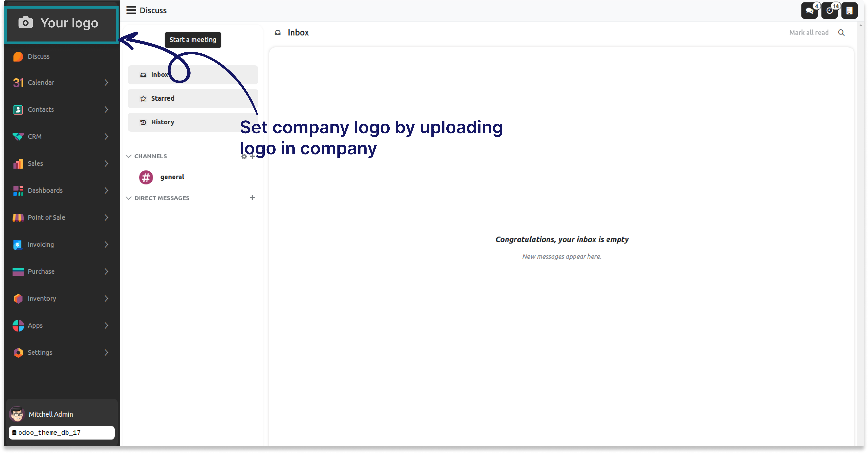Viewport: 868px width, 453px height.
Task: Select the History mailbox
Action: point(193,122)
